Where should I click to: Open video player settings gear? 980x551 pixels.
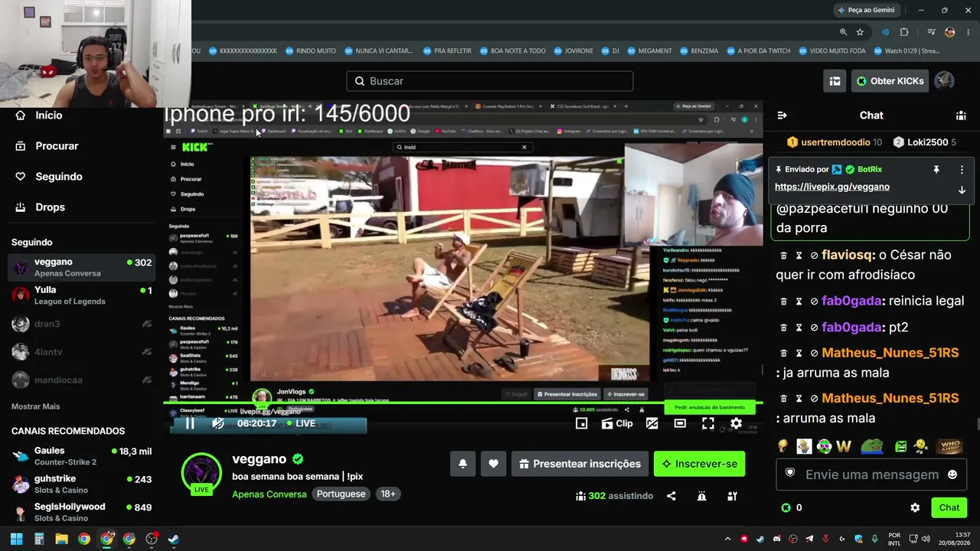click(736, 423)
